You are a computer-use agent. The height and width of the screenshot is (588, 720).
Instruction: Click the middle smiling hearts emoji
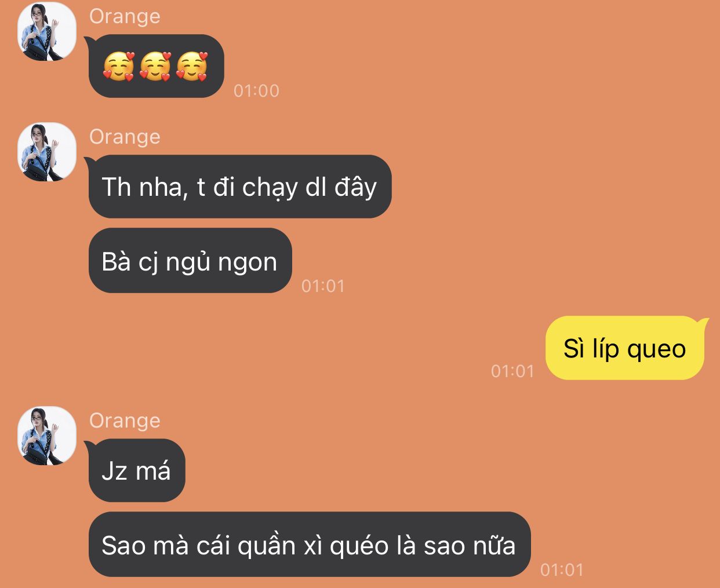point(155,66)
